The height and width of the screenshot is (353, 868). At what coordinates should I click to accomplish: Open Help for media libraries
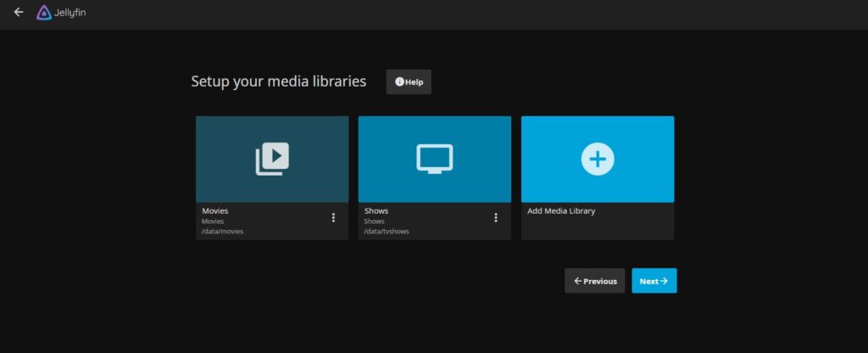click(x=409, y=82)
